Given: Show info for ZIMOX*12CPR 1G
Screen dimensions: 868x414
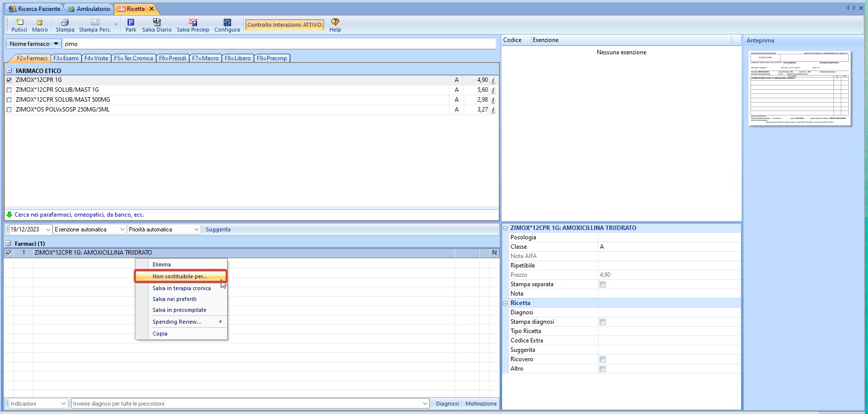Looking at the screenshot, I should pyautogui.click(x=493, y=80).
